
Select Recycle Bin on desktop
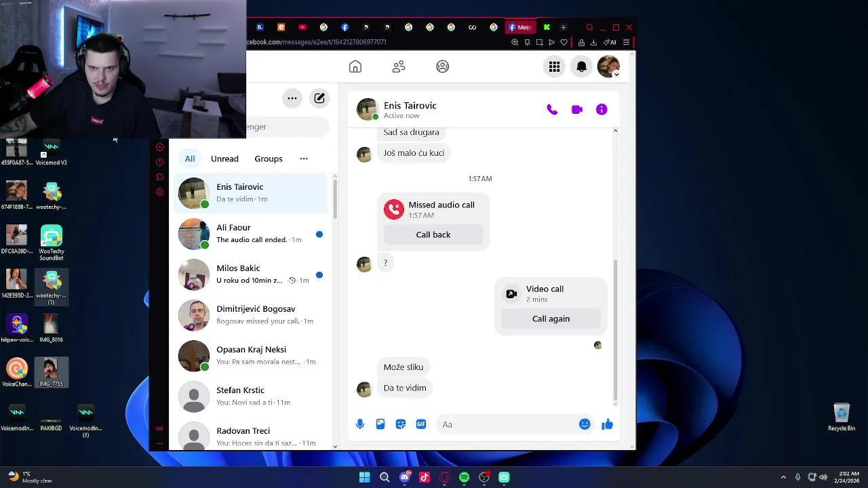(842, 417)
